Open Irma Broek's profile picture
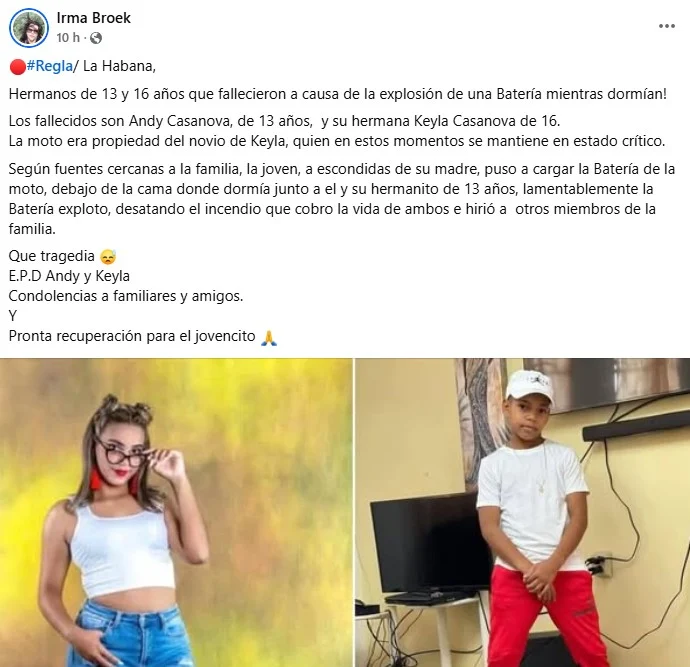The height and width of the screenshot is (667, 690). (29, 28)
